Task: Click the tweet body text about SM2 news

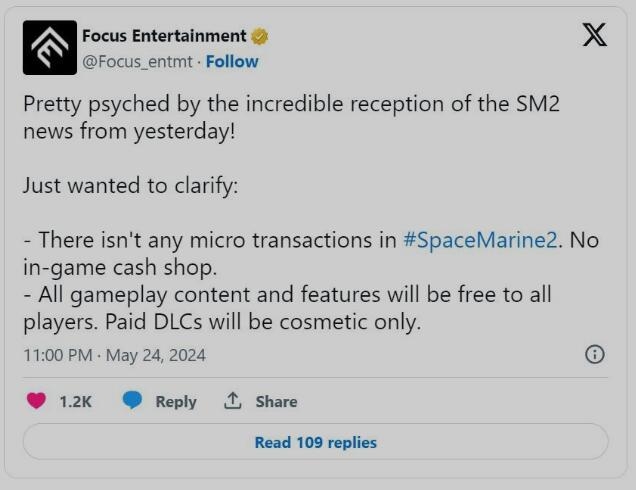Action: point(291,117)
